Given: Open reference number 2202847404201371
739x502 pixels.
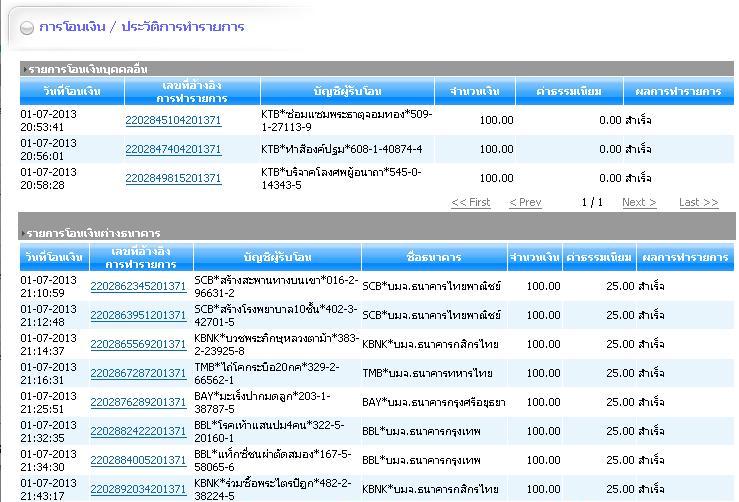Looking at the screenshot, I should [173, 149].
